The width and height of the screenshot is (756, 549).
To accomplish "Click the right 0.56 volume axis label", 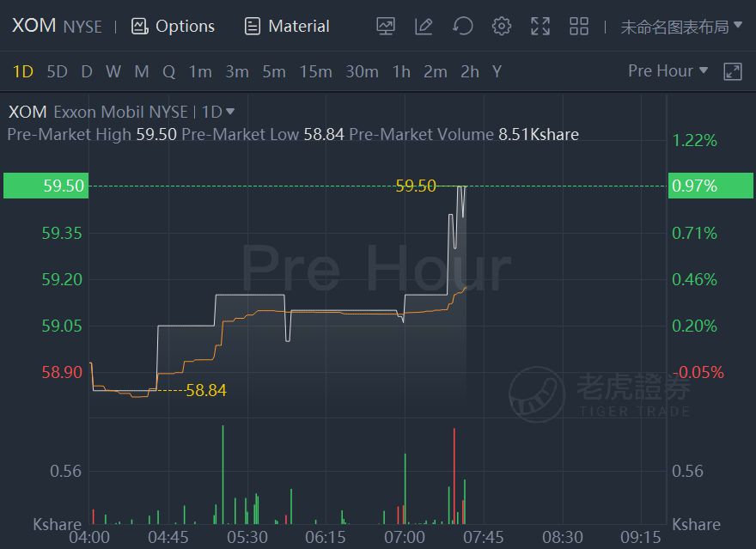I will tap(687, 471).
